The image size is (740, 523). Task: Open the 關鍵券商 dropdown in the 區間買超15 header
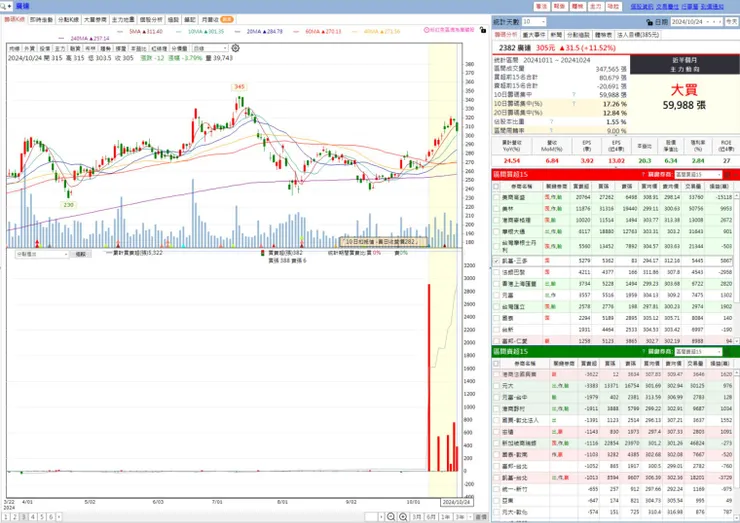tap(698, 175)
